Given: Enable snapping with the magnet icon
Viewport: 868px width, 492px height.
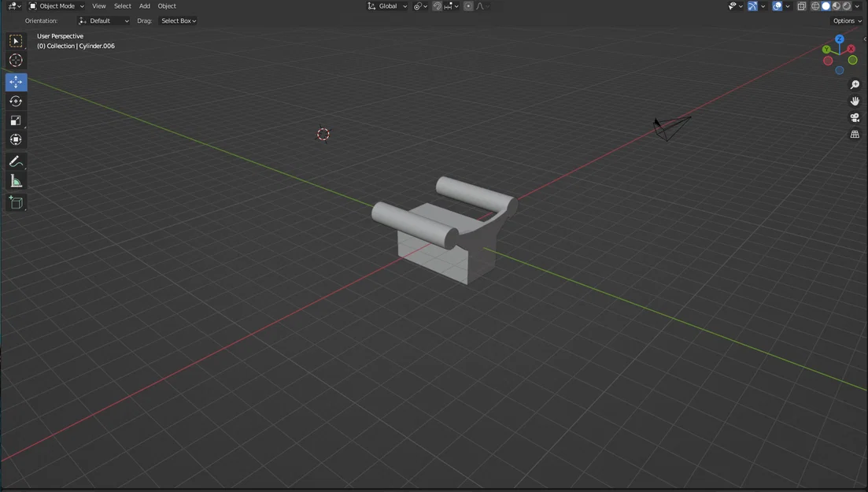Looking at the screenshot, I should [438, 6].
